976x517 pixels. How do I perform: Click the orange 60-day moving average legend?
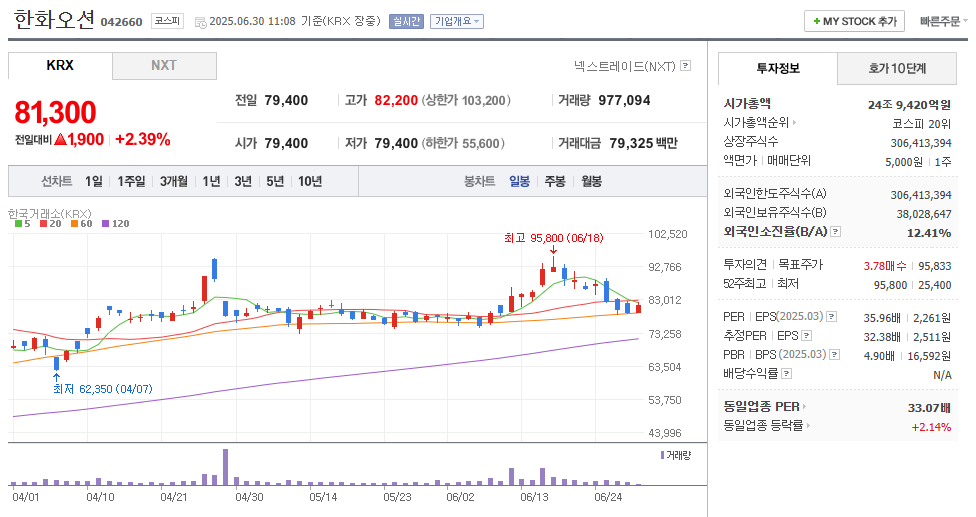(82, 223)
